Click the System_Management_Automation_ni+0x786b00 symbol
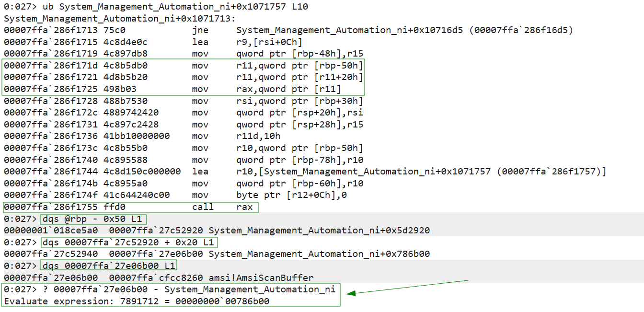 [319, 254]
